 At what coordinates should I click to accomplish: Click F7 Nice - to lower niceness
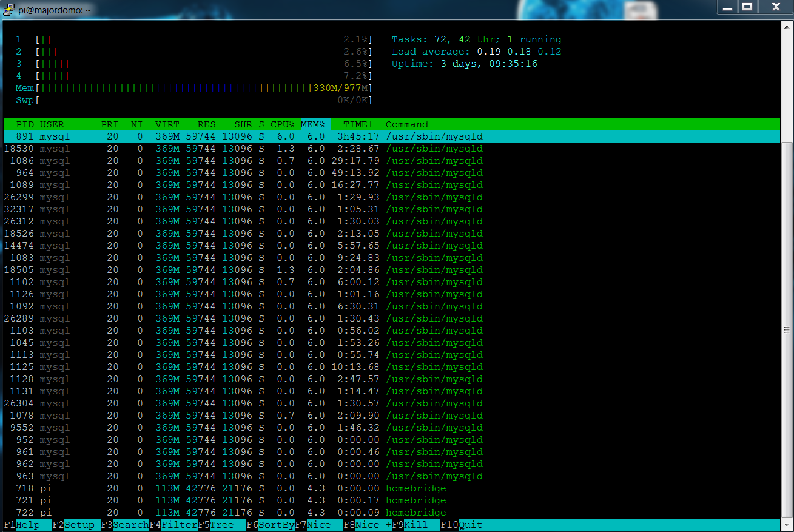pos(319,525)
